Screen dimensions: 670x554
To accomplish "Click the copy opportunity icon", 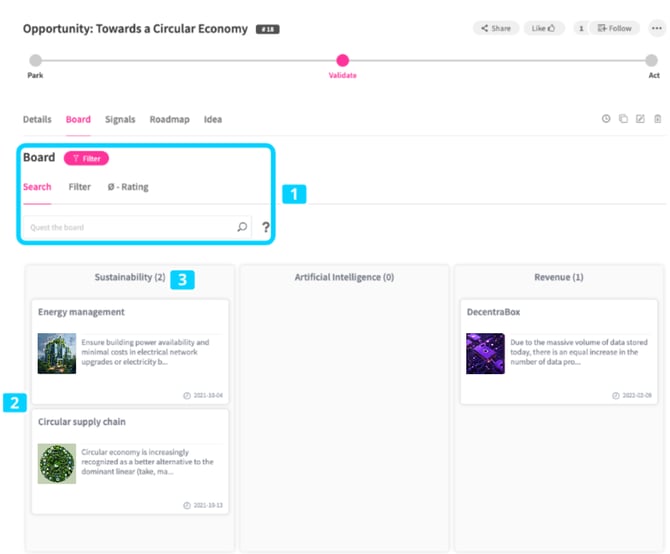I will 623,119.
